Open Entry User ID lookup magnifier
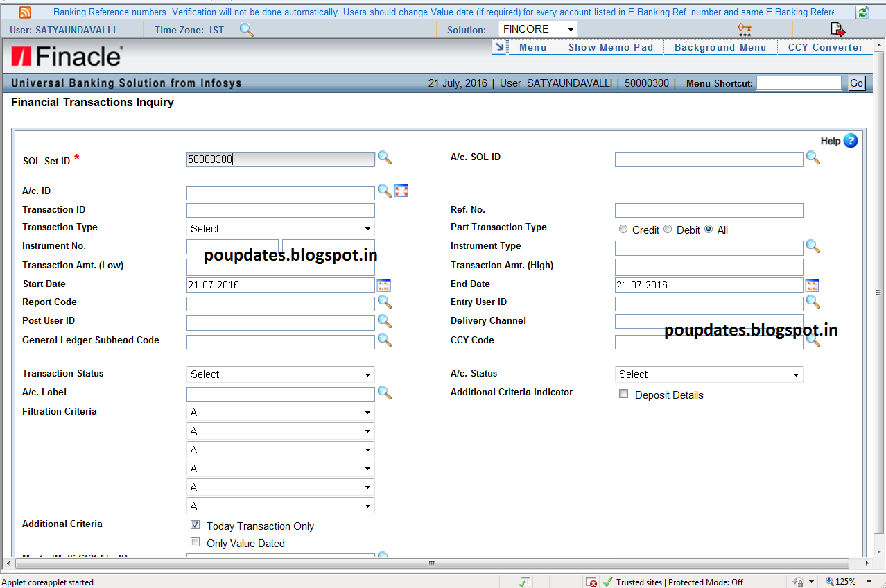The width and height of the screenshot is (886, 588). coord(813,302)
